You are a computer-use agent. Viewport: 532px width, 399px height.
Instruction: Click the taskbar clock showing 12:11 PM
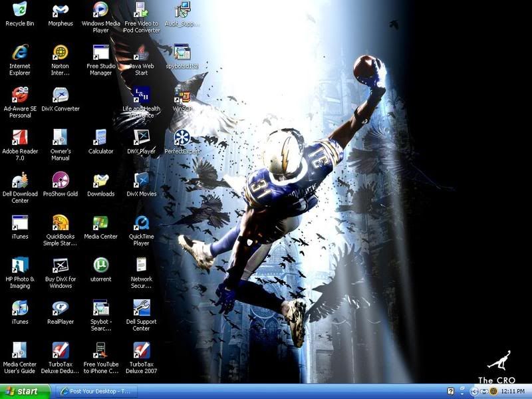[512, 392]
